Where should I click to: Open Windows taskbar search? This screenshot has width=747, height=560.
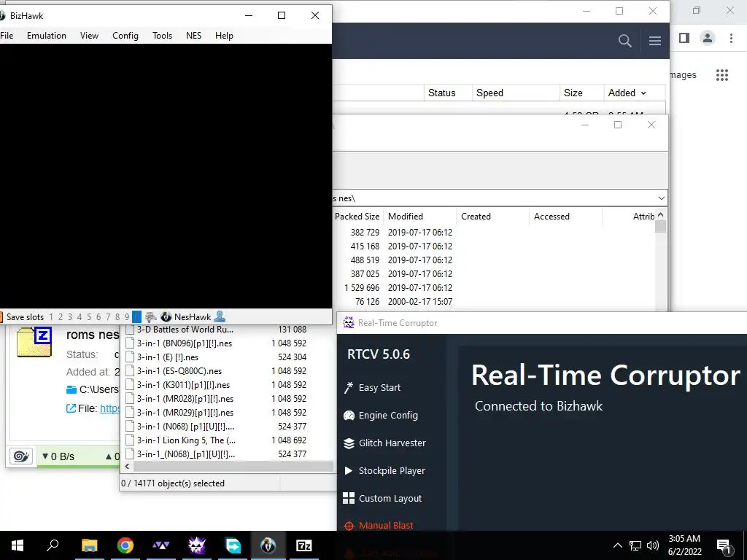coord(53,545)
